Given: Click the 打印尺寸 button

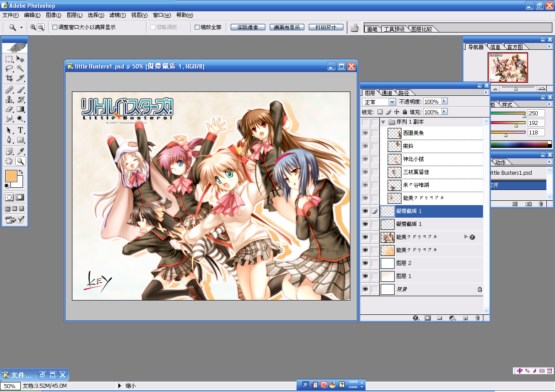Looking at the screenshot, I should [326, 27].
